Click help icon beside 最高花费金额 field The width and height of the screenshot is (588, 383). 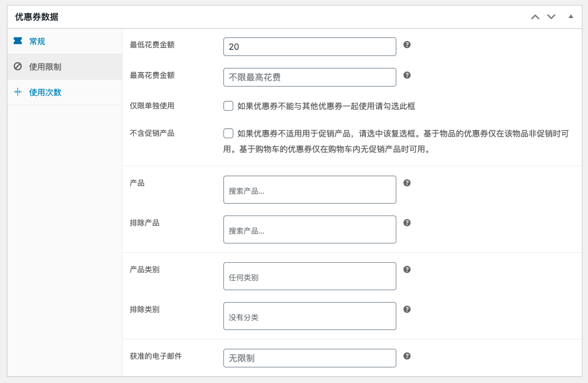(407, 75)
